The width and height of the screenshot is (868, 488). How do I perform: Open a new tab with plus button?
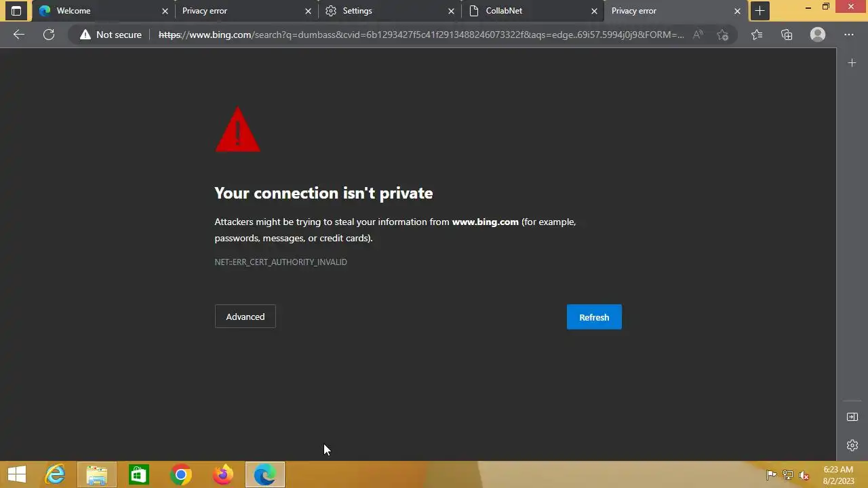tap(760, 11)
